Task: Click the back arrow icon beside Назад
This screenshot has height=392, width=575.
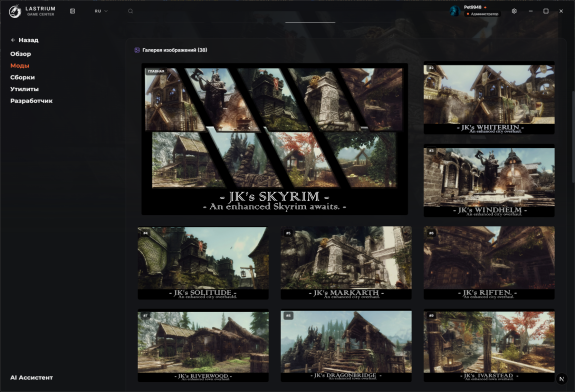Action: [13, 40]
